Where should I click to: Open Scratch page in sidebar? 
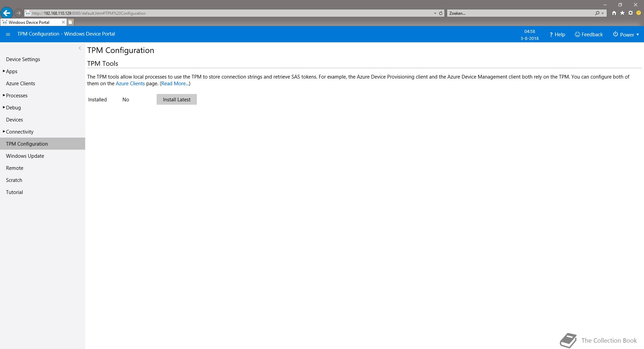tap(14, 180)
